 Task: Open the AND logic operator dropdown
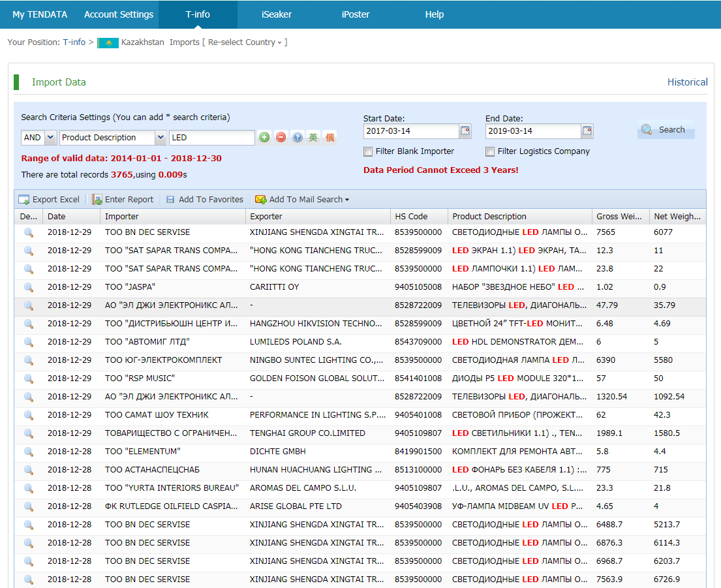(x=50, y=138)
